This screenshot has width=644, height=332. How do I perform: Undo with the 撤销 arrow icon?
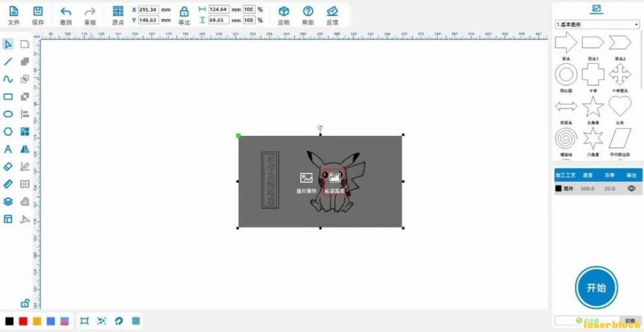(x=66, y=12)
